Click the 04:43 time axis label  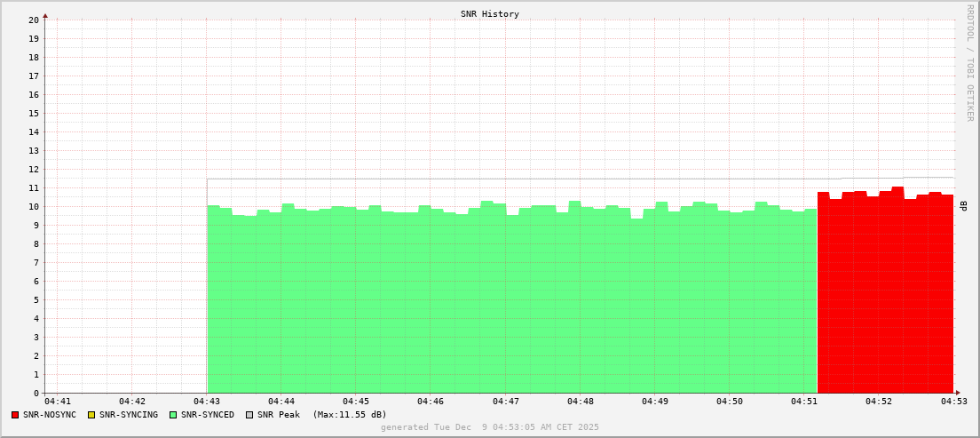click(207, 402)
